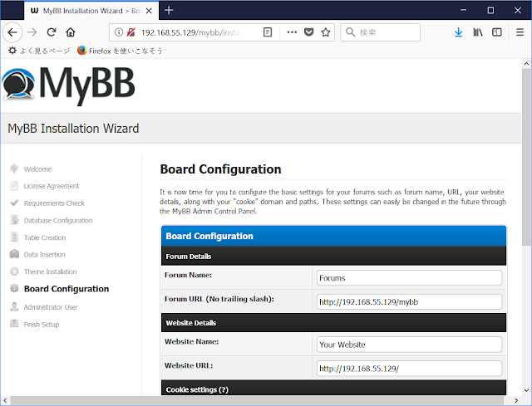Focus the Forum Name input field
532x406 pixels.
409,278
